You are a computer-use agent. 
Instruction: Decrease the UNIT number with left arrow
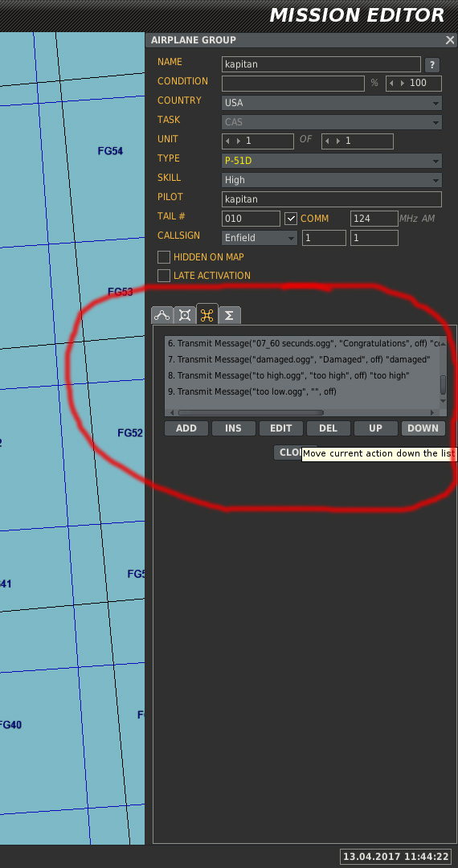(x=228, y=141)
